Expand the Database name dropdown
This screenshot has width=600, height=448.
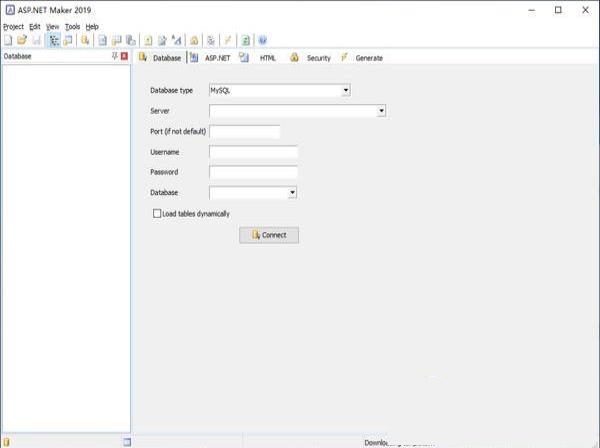tap(292, 192)
